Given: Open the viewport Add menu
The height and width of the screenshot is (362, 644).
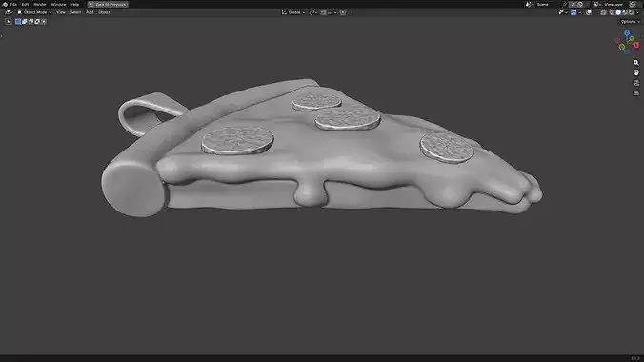Looking at the screenshot, I should [90, 12].
